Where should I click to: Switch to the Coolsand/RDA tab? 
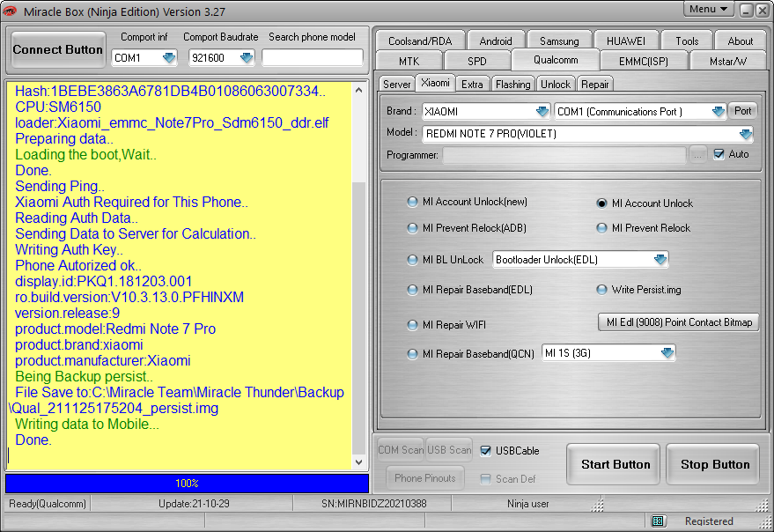pyautogui.click(x=420, y=41)
